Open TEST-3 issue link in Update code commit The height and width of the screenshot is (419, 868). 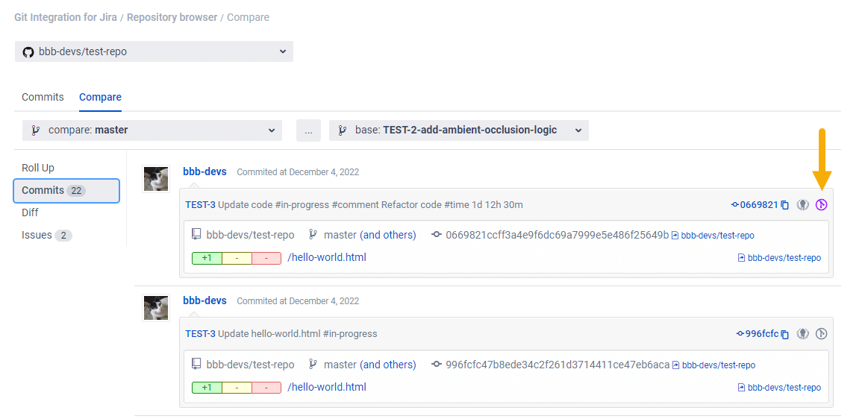(200, 205)
